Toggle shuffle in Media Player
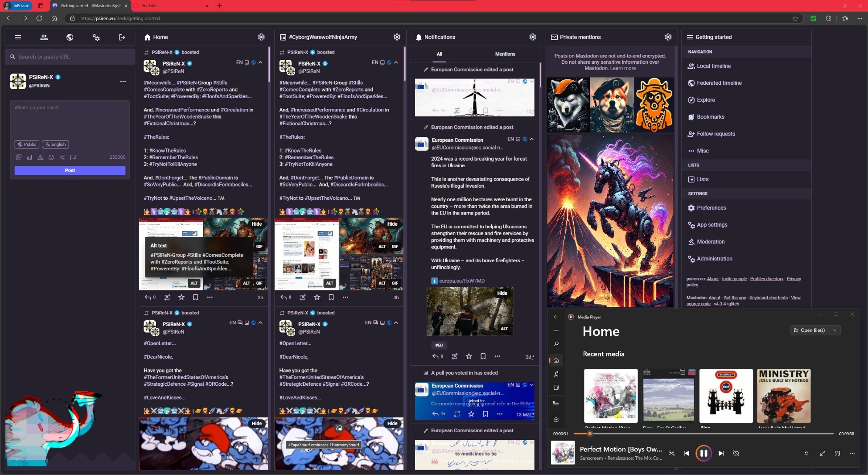This screenshot has height=475, width=868. tap(671, 453)
